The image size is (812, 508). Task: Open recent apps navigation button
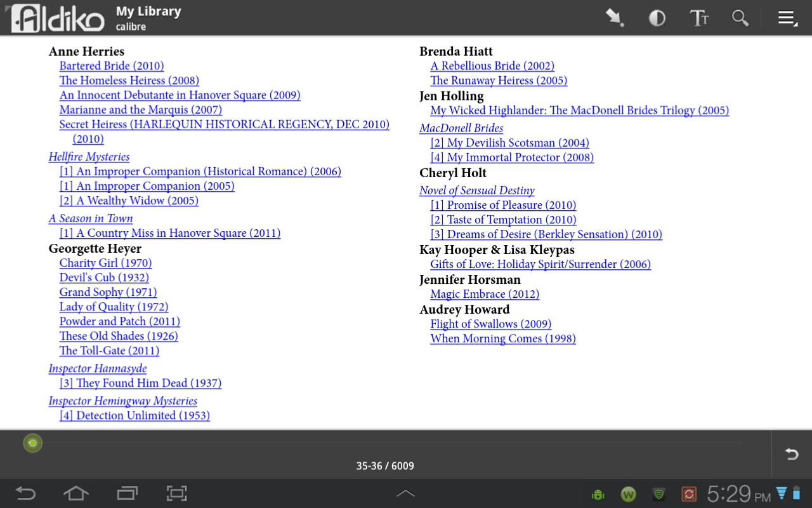[127, 493]
